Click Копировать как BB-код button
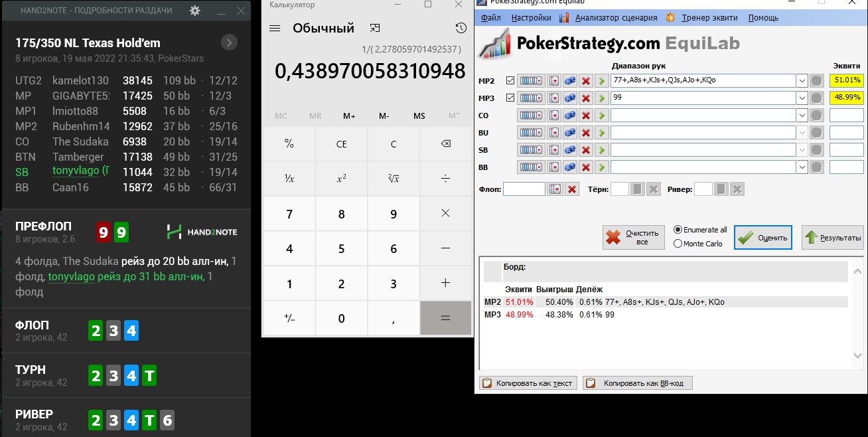 pos(638,383)
